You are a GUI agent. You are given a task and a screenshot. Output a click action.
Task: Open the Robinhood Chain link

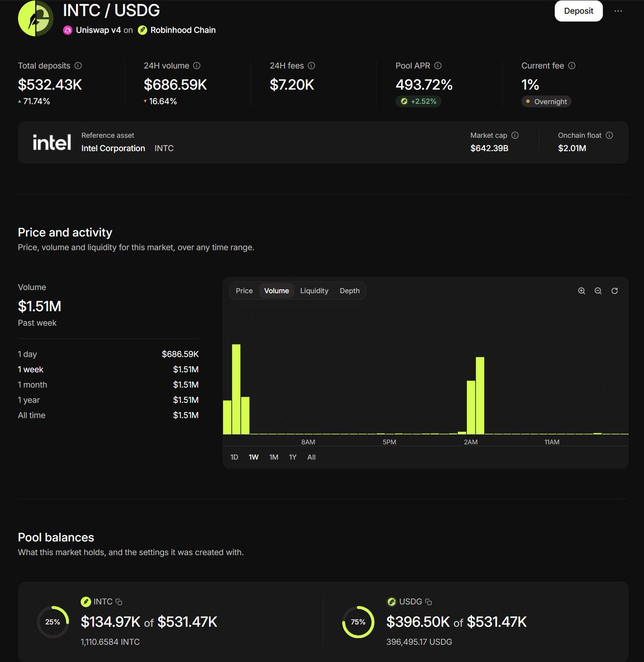click(x=183, y=30)
